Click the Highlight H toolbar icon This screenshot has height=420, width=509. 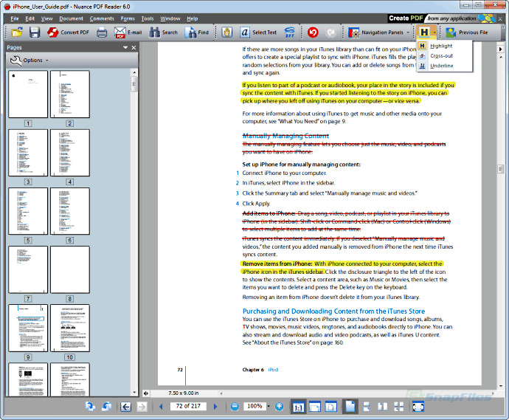424,32
